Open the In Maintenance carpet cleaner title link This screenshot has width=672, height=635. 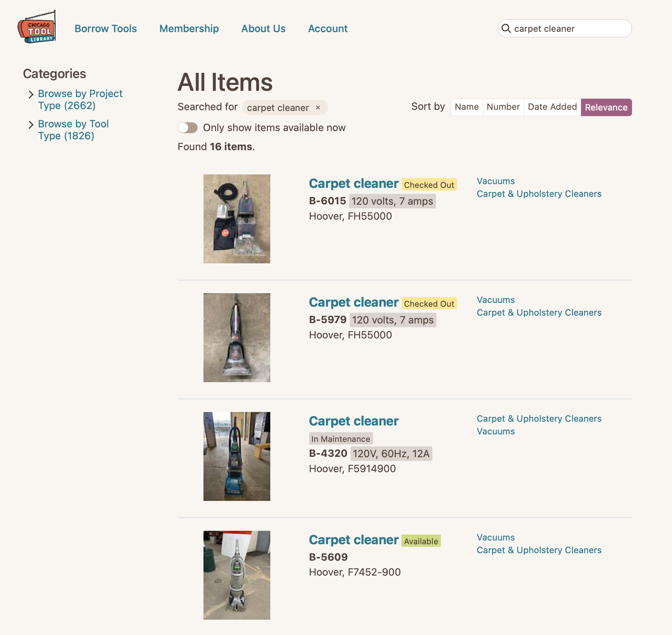[x=354, y=421]
